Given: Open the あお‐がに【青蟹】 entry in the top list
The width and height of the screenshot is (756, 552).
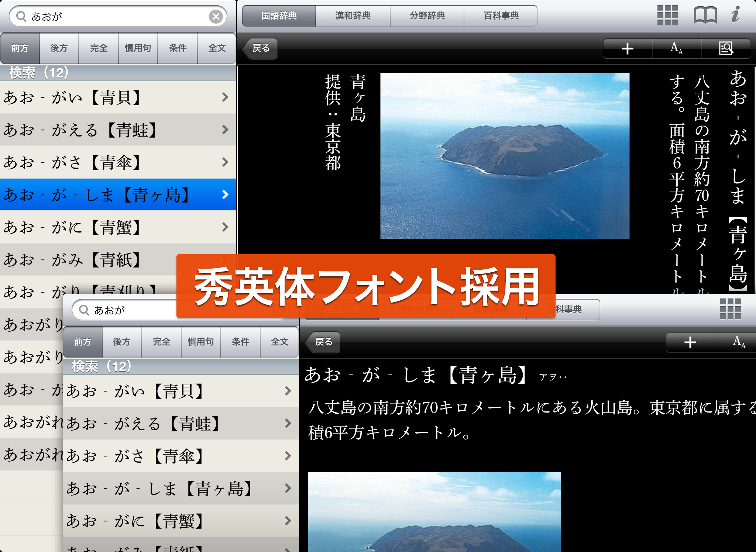Looking at the screenshot, I should click(118, 227).
